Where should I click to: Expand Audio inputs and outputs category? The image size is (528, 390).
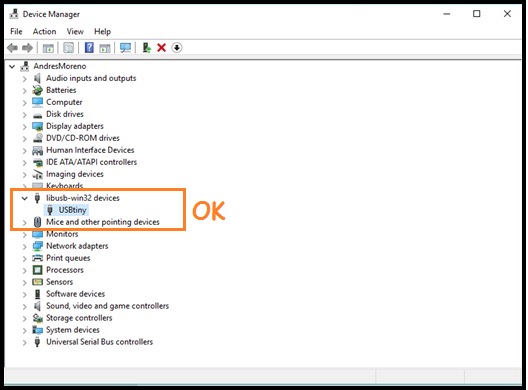tap(24, 79)
